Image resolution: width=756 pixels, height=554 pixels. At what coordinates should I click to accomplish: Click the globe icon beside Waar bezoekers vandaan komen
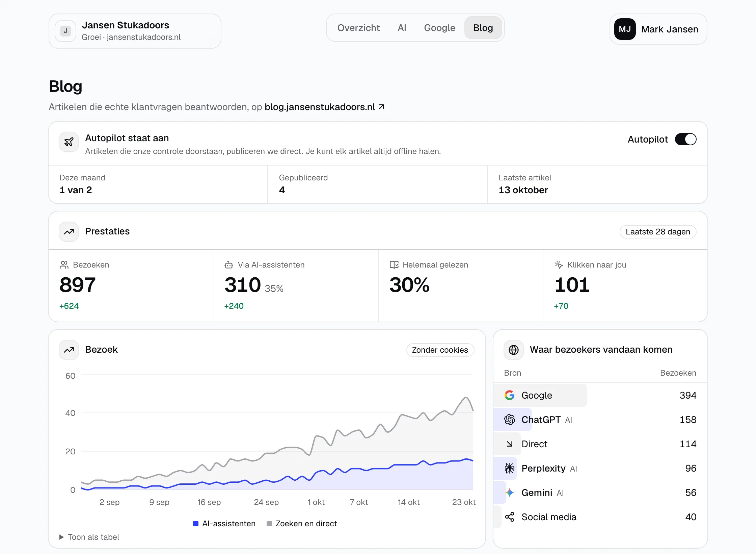(514, 350)
